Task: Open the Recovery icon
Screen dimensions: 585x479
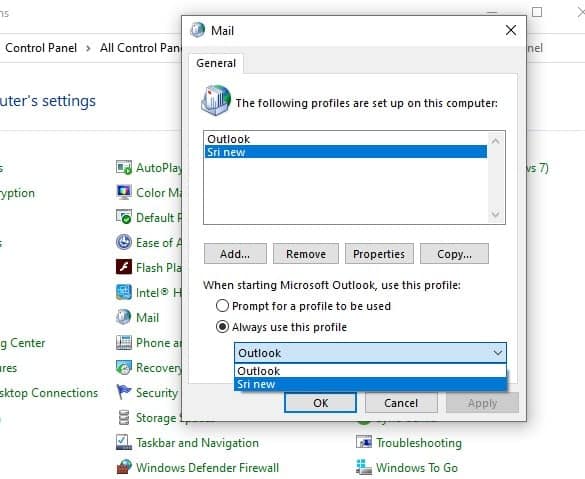Action: point(123,368)
